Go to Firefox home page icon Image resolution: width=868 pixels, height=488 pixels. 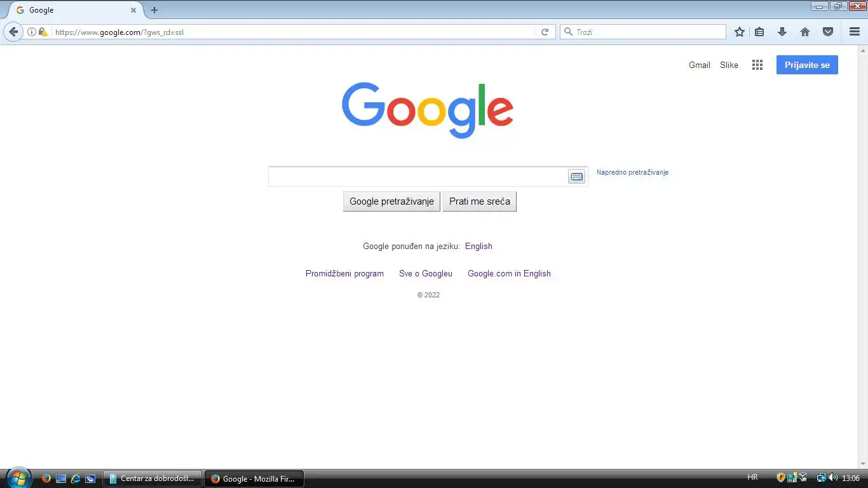tap(805, 32)
